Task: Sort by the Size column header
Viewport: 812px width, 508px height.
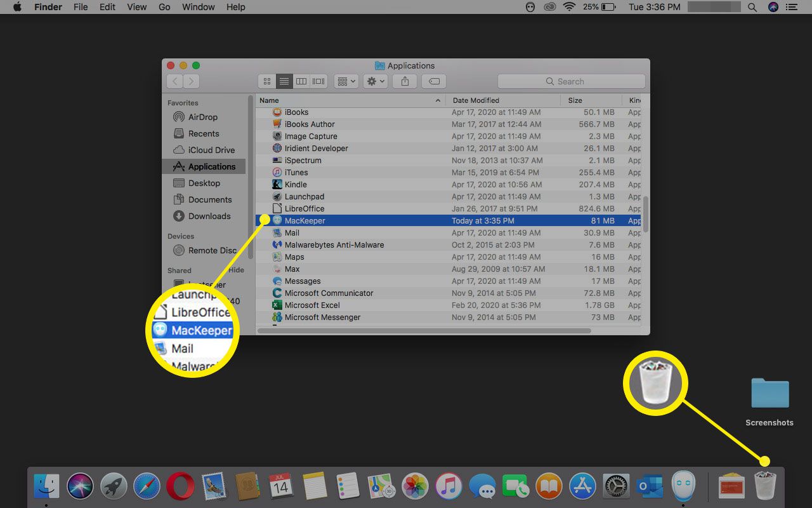Action: (591, 100)
